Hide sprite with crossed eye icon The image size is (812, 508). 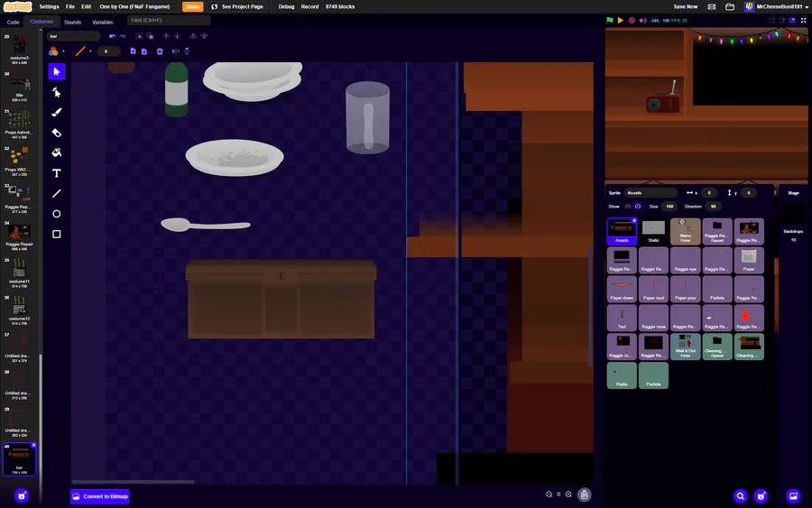coord(638,206)
